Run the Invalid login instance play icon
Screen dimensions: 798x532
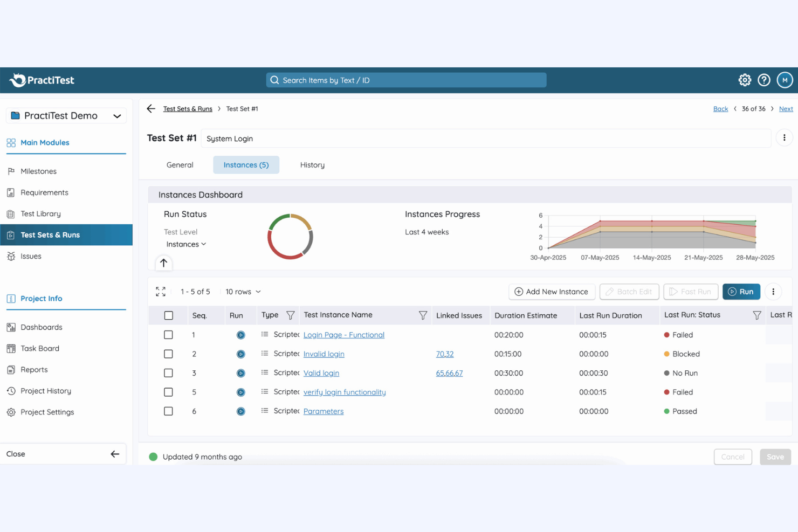240,354
